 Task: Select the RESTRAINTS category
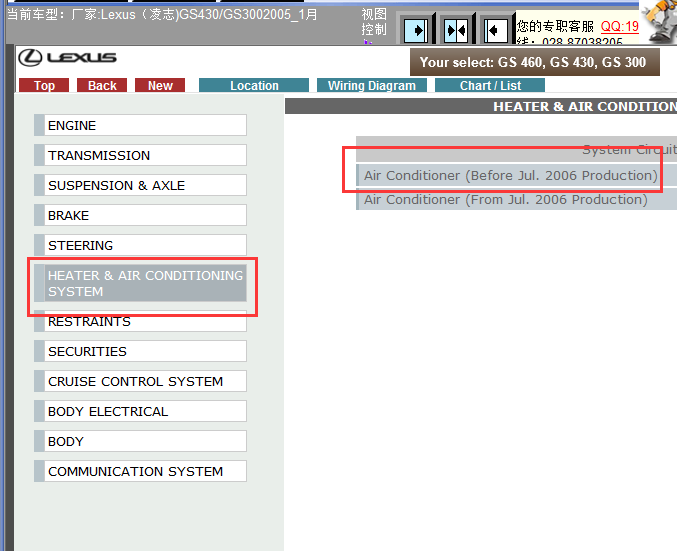click(140, 321)
